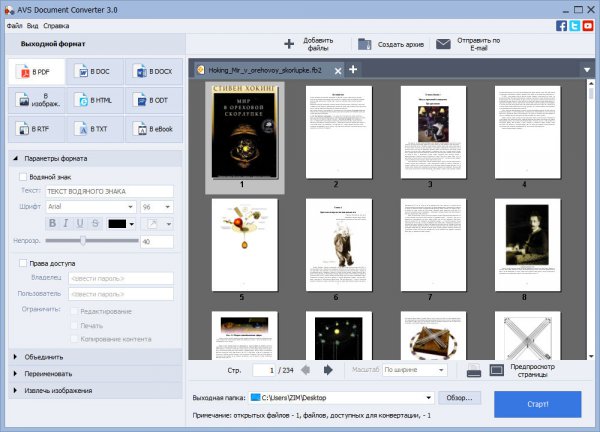Click the page number input field
600x432 pixels.
(264, 370)
